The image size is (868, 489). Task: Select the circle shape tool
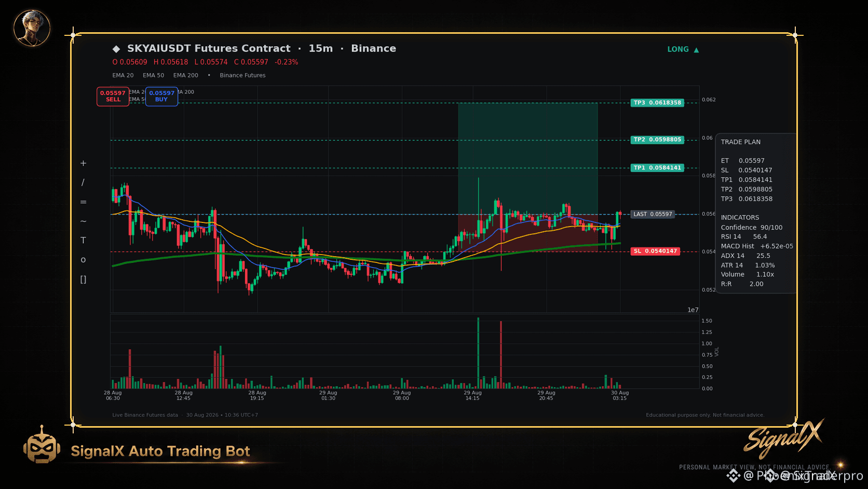click(83, 260)
